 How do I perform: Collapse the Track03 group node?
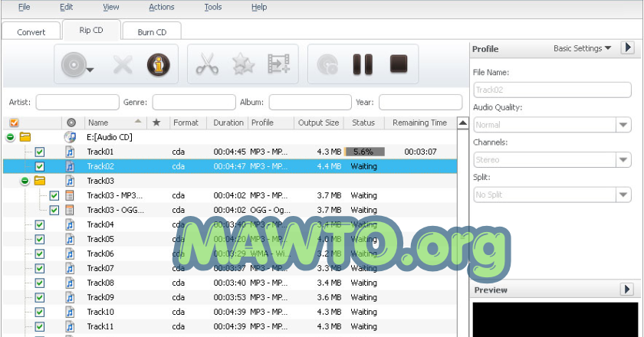[25, 181]
